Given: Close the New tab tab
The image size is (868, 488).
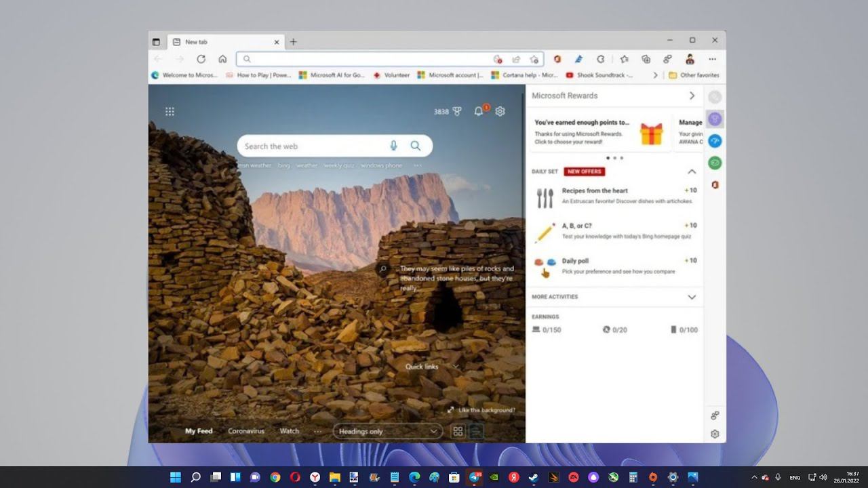Looking at the screenshot, I should (x=277, y=41).
